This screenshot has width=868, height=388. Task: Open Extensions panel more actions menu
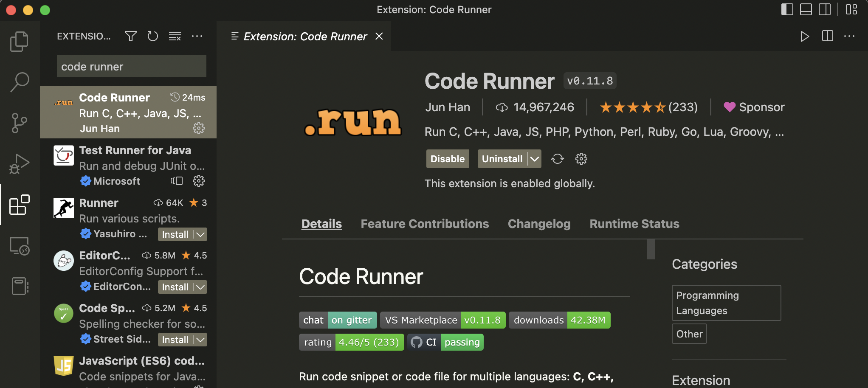(197, 37)
